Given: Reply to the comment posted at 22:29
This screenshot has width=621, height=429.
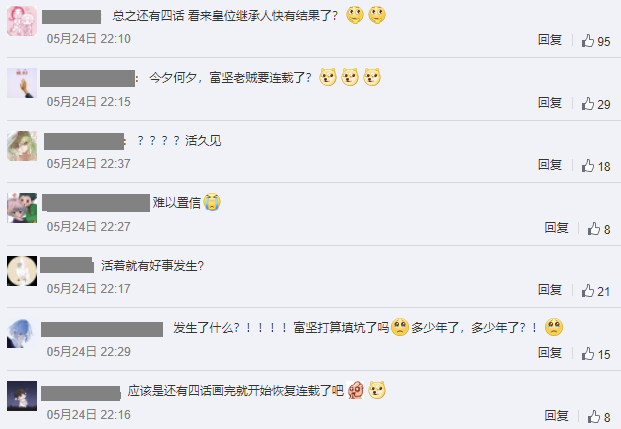Looking at the screenshot, I should point(550,352).
